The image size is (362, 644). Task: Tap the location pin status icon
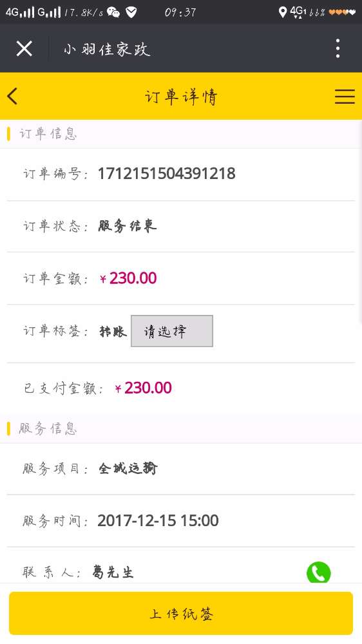[282, 12]
